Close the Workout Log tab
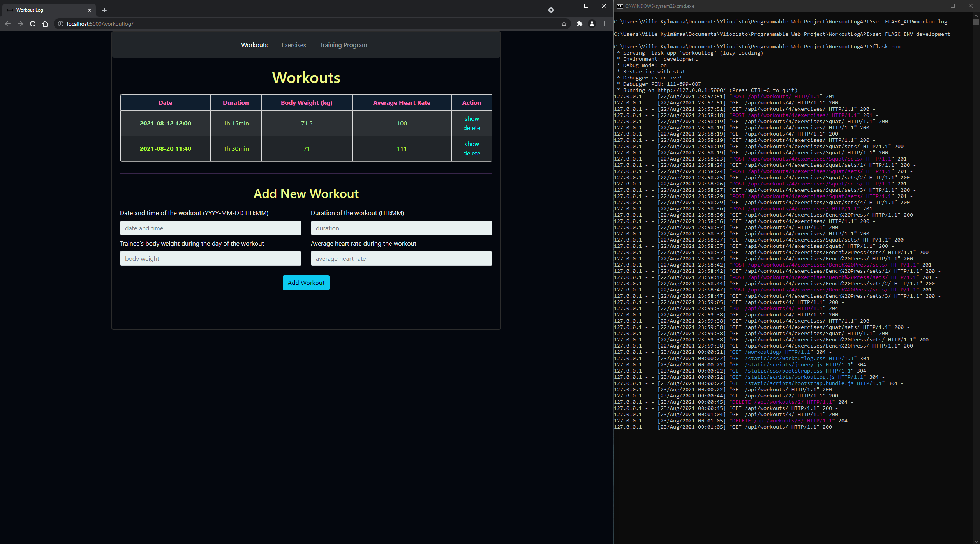 [90, 10]
